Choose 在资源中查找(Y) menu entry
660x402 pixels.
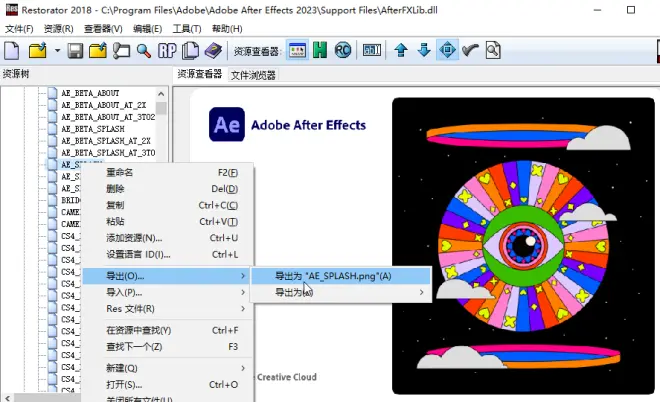coord(168,330)
